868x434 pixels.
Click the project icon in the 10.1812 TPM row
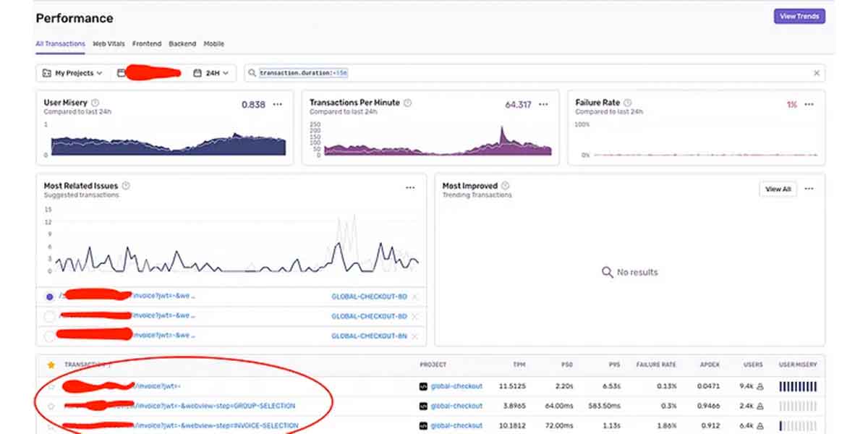click(x=423, y=425)
